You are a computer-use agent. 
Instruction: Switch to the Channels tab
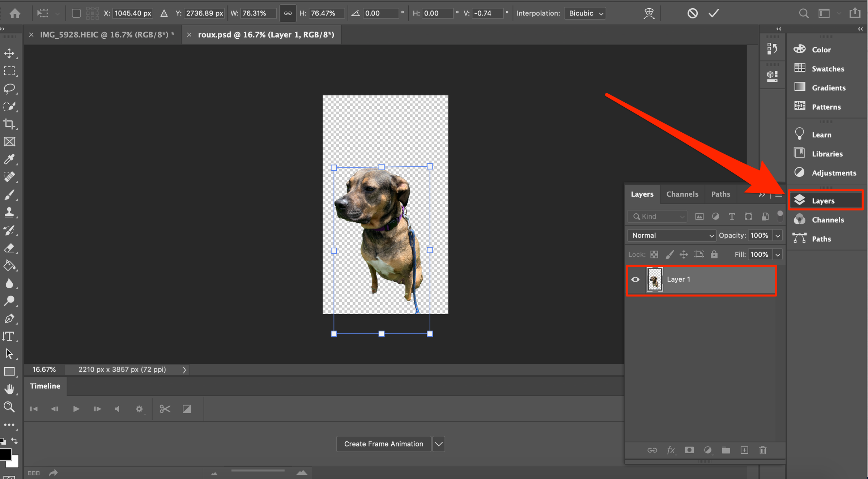[681, 194]
